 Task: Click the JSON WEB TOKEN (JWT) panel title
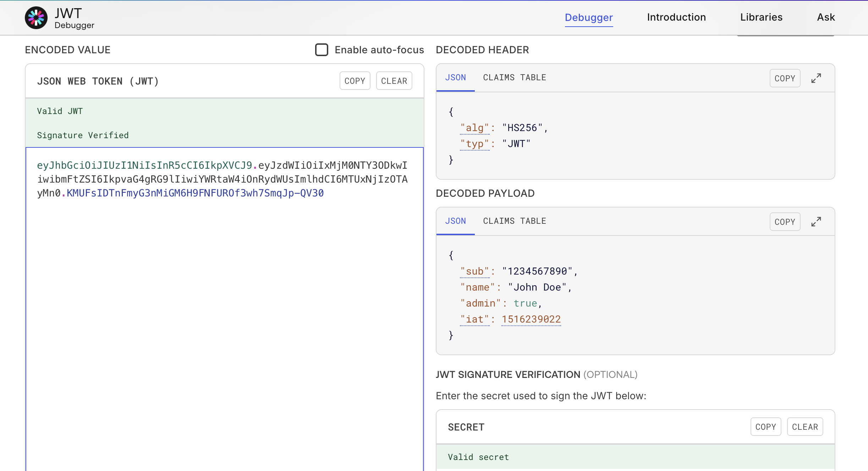tap(98, 81)
